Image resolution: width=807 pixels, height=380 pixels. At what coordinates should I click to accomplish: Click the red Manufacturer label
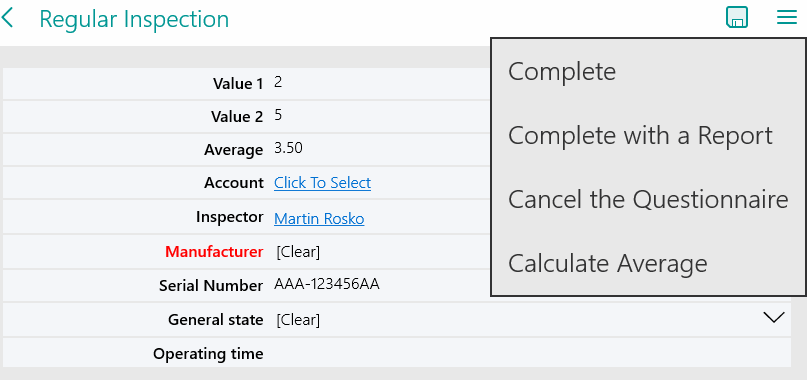(214, 252)
